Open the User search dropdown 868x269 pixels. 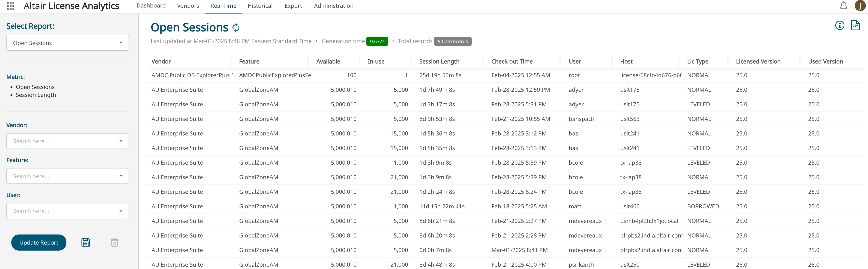67,211
